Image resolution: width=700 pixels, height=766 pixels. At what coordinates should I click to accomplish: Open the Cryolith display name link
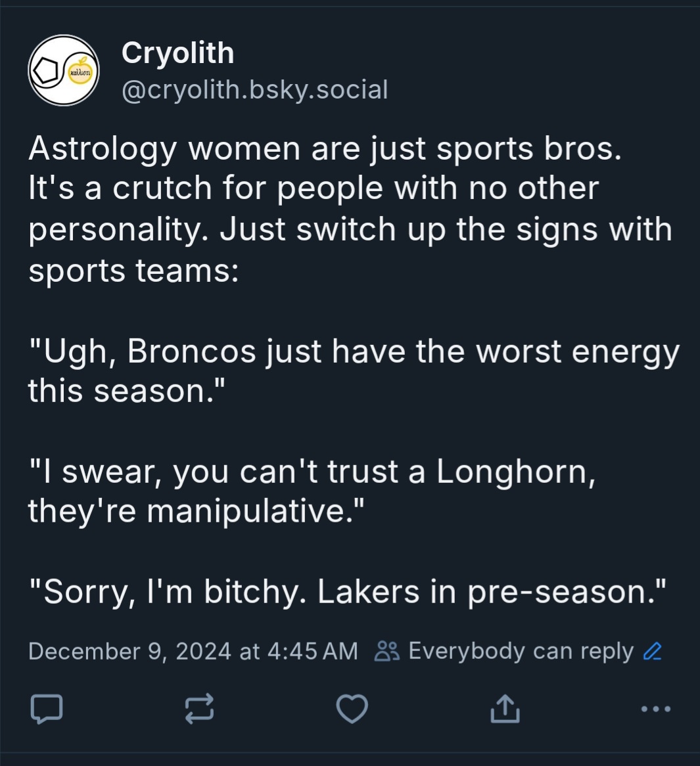(178, 53)
